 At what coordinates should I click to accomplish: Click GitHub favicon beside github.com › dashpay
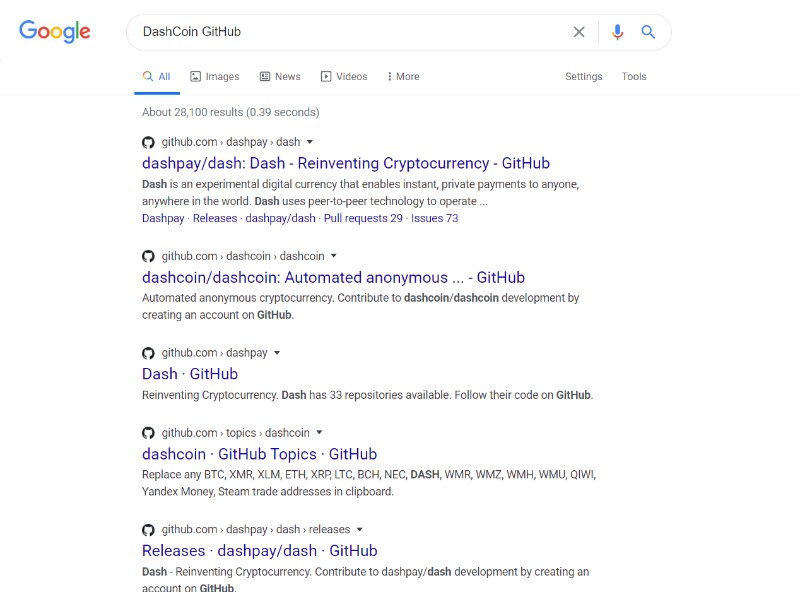[x=148, y=353]
